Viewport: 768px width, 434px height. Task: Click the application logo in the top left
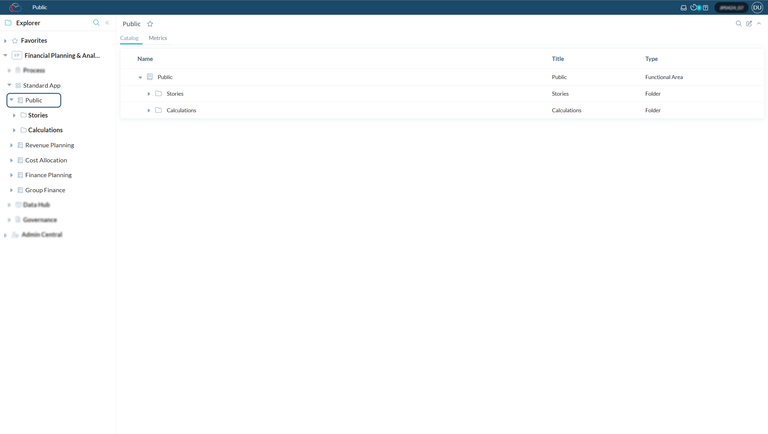[15, 7]
